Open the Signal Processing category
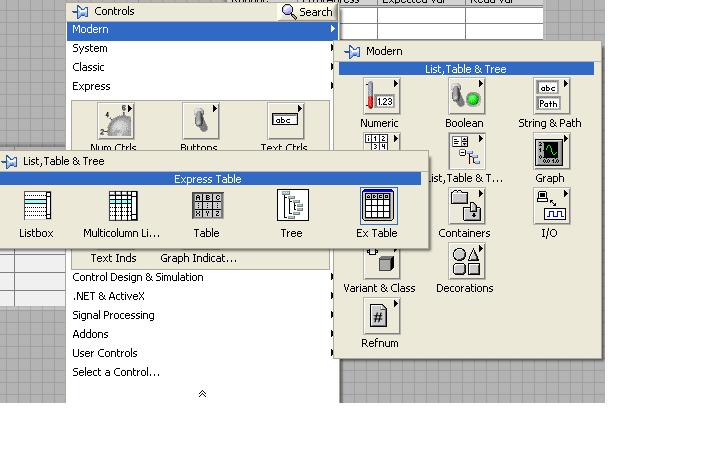The image size is (720, 450). [x=202, y=315]
